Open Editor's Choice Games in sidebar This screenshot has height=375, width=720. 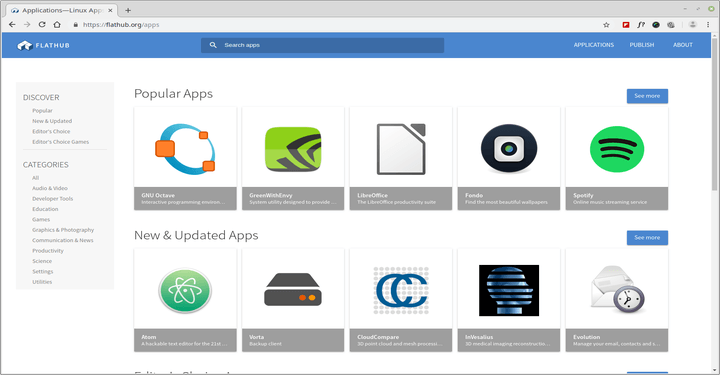61,142
